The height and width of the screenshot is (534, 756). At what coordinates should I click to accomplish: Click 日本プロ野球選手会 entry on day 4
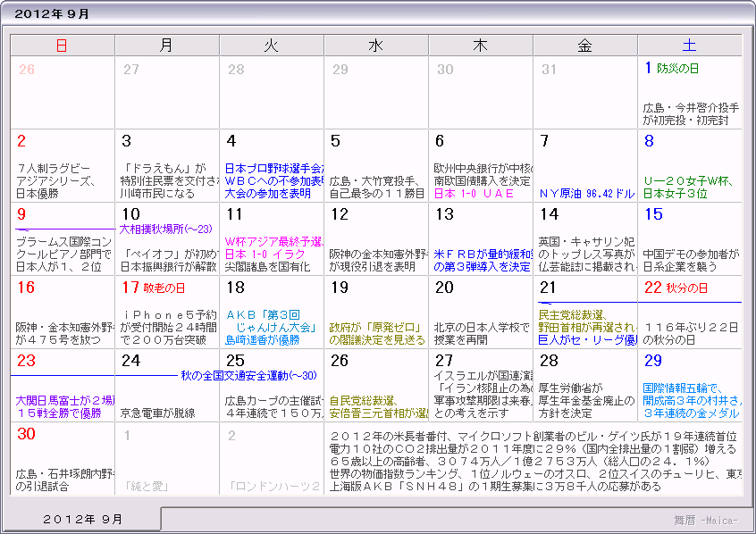click(273, 180)
